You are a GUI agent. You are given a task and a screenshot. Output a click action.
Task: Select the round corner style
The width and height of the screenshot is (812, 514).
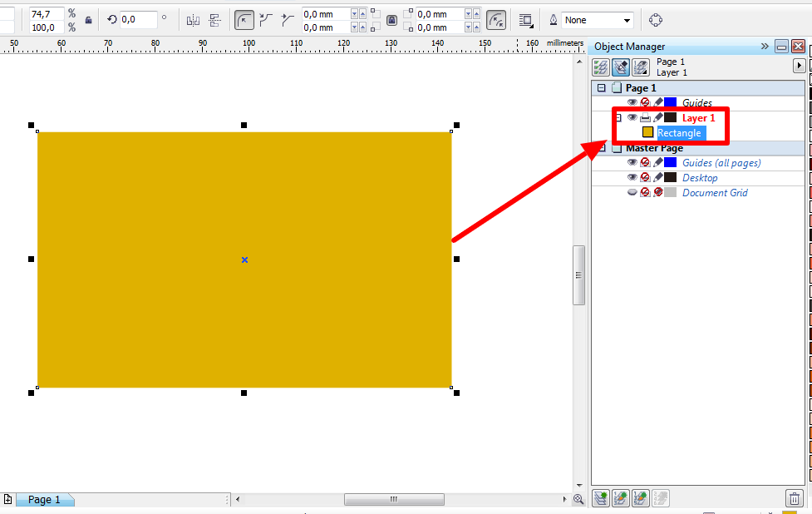pyautogui.click(x=244, y=20)
